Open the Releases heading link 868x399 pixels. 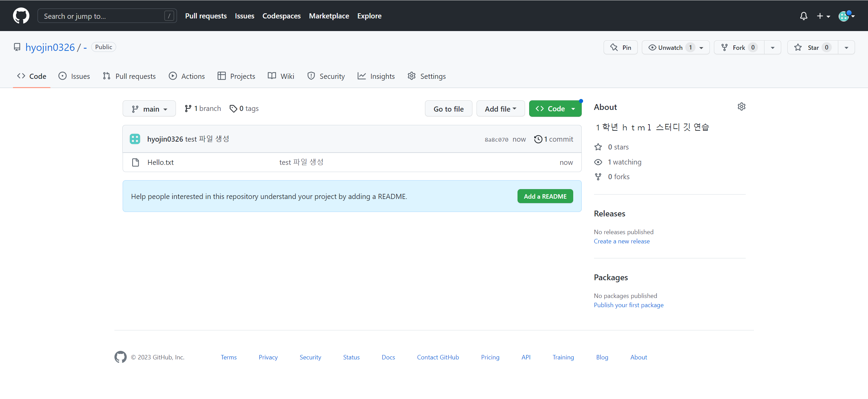tap(609, 214)
